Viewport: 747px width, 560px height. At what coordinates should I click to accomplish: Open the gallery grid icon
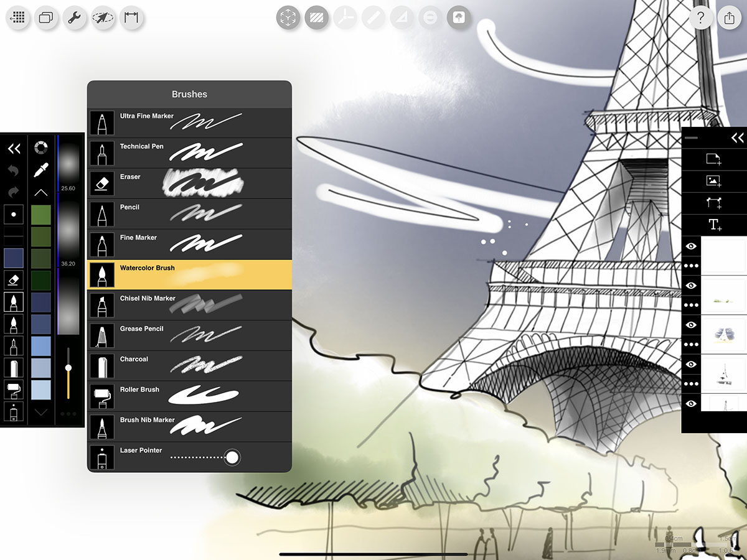[18, 18]
